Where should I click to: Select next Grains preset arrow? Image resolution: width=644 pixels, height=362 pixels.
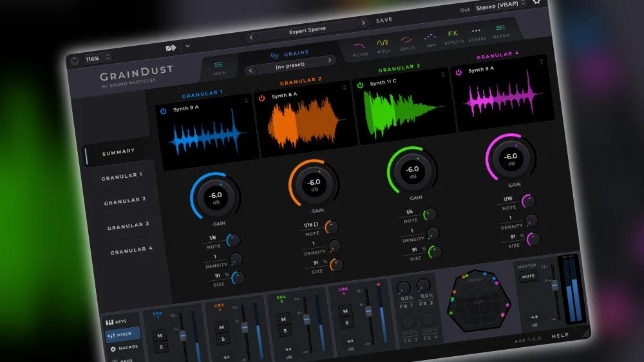329,61
